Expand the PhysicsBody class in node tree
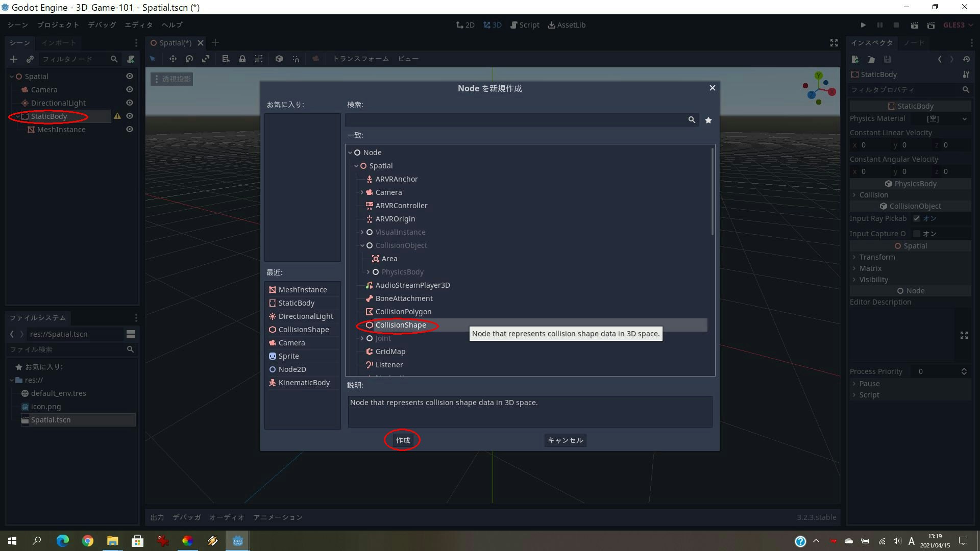Screen dimensions: 980x551 click(x=369, y=272)
